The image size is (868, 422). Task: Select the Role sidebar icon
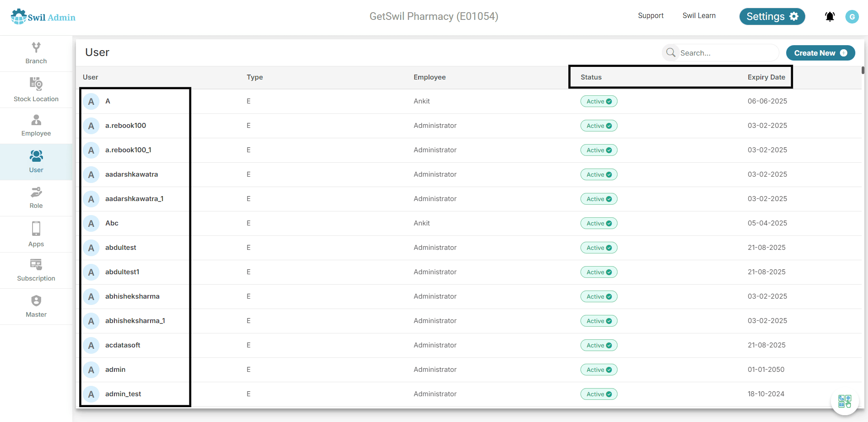[36, 198]
